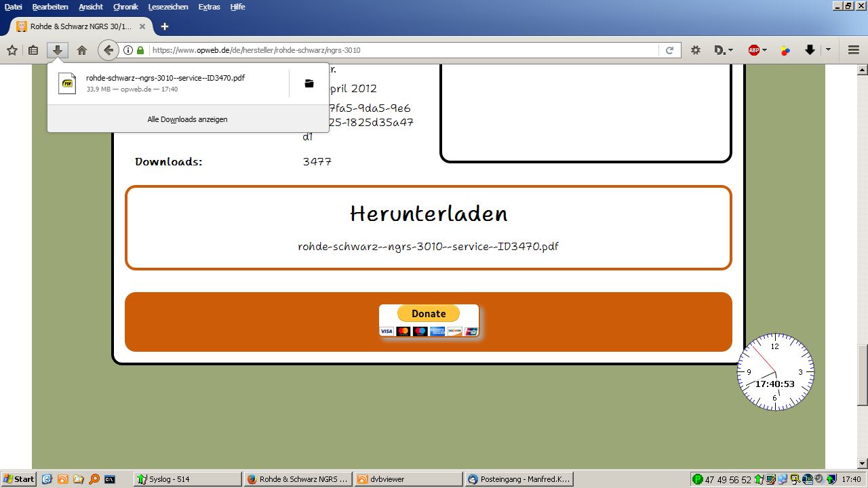Screen dimensions: 868x488
Task: Switch to Rohde & Schwarz NGRS taskbar button
Action: [x=298, y=479]
